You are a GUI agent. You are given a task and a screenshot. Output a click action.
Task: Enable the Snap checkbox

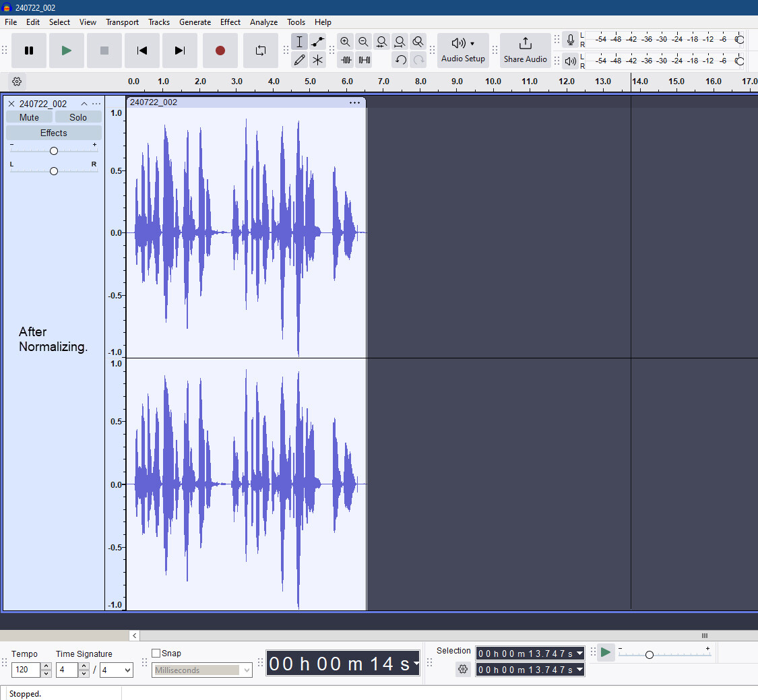click(x=156, y=653)
